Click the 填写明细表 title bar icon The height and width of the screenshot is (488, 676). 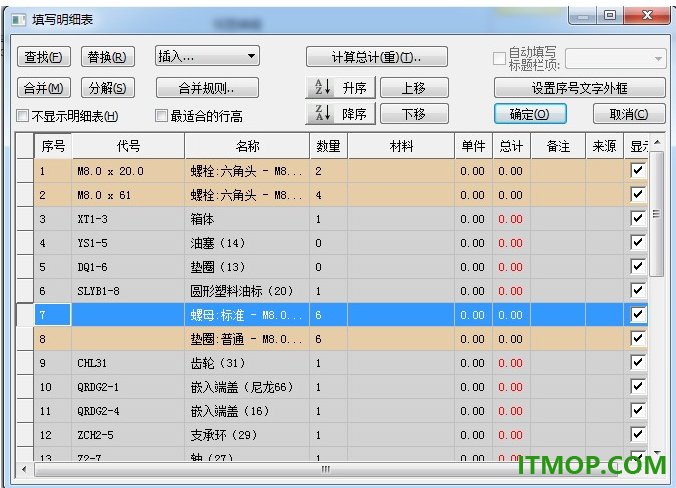coord(18,19)
